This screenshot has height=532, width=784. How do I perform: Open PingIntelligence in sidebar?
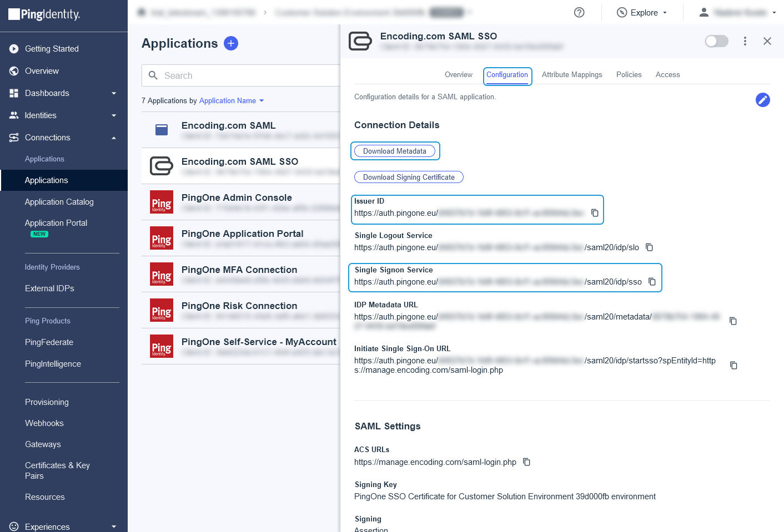coord(53,364)
